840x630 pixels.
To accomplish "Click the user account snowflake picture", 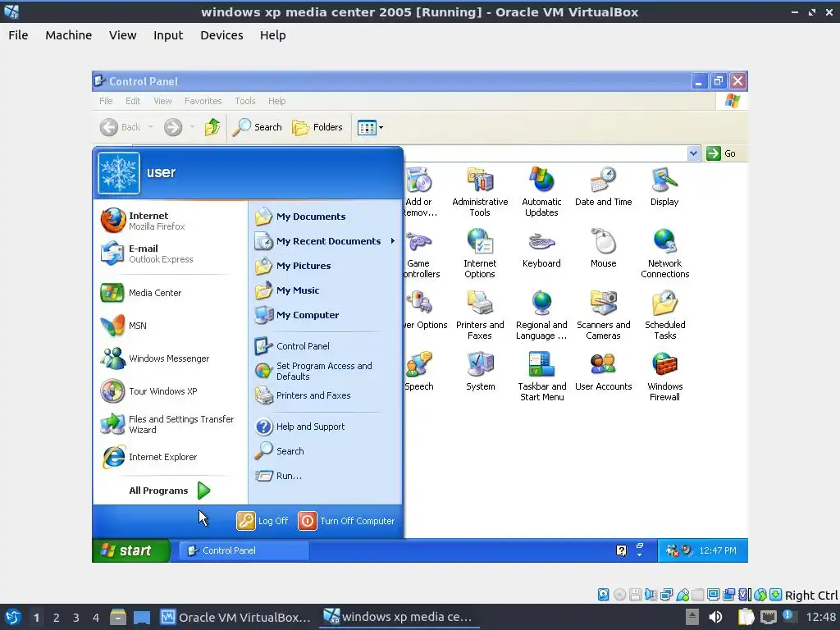I will pos(119,172).
